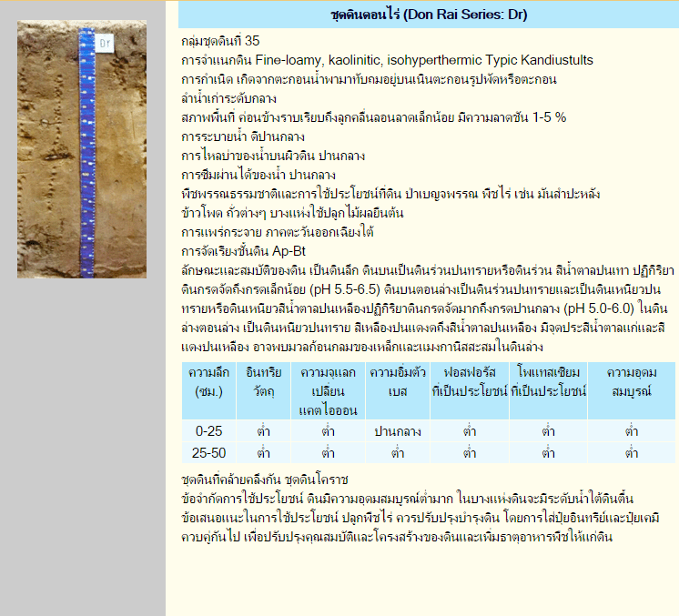Viewport: 679px width, 616px height.
Task: Click the line containing 'pH 5.0-6.0'
Action: 424,308
